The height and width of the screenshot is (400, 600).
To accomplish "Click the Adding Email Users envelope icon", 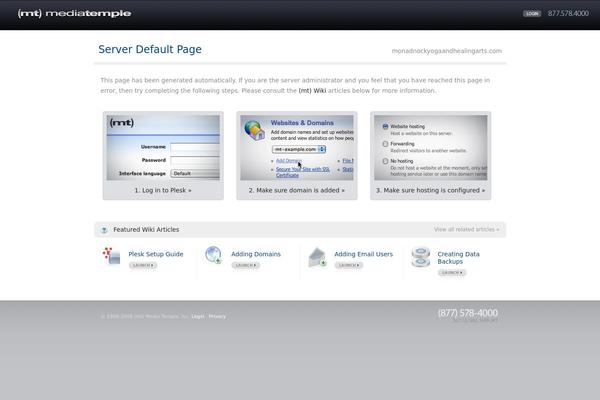I will pos(317,257).
